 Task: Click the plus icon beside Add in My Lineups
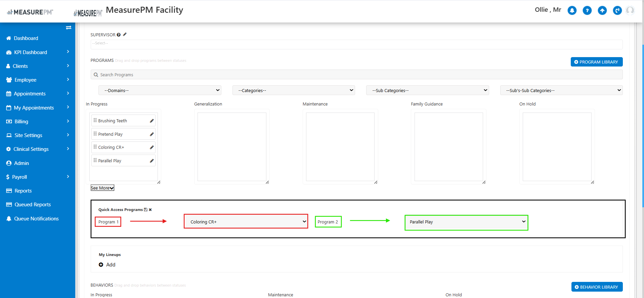click(x=101, y=265)
